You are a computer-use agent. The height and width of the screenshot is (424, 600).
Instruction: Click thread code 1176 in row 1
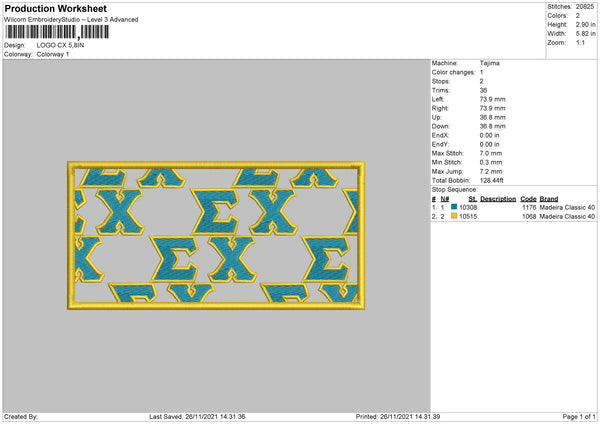pos(529,207)
